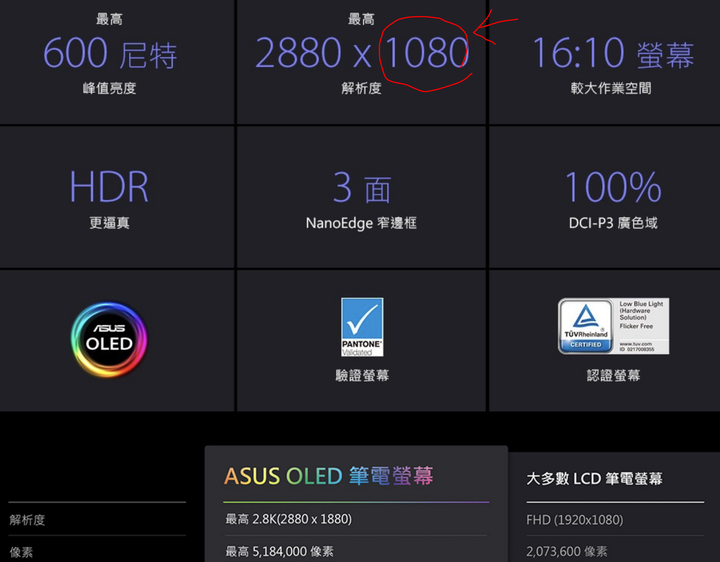The width and height of the screenshot is (720, 562).
Task: Click the 像素 row label
Action: click(x=21, y=552)
